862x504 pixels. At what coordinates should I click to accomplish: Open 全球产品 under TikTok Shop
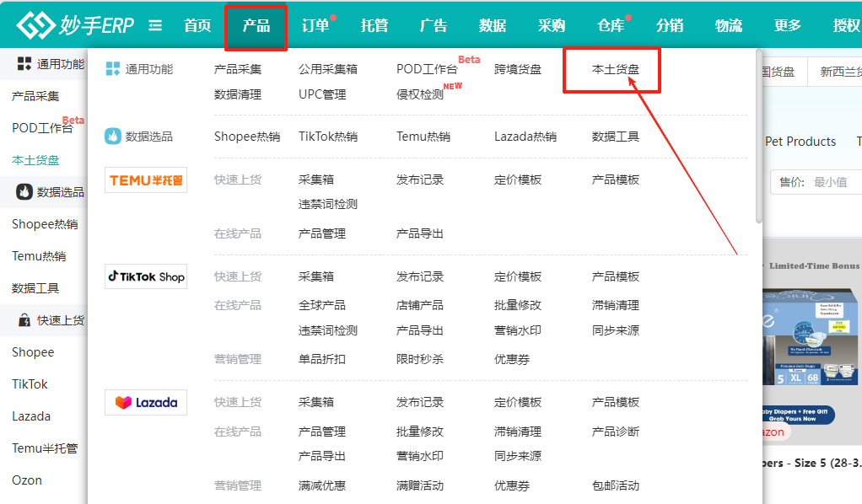pos(322,305)
